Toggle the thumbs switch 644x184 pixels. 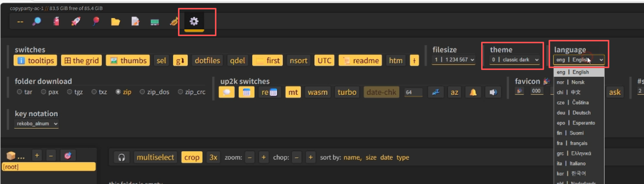[128, 61]
